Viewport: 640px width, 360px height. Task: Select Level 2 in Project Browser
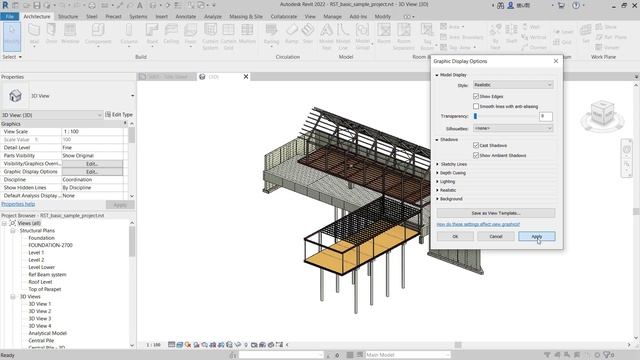[x=36, y=260]
